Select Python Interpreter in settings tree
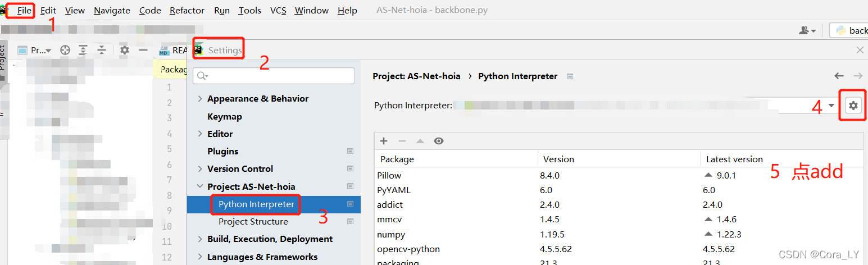 point(256,204)
